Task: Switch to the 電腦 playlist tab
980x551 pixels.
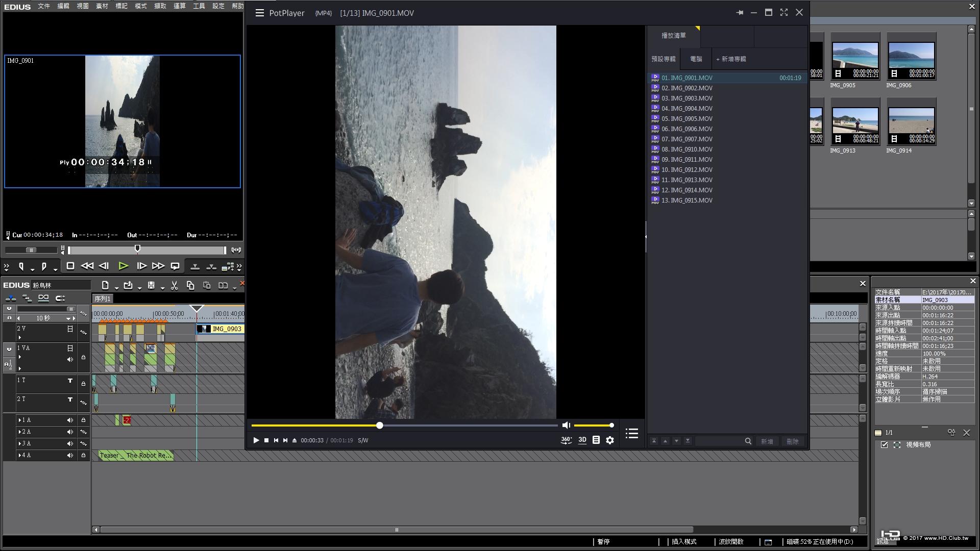Action: click(x=696, y=59)
